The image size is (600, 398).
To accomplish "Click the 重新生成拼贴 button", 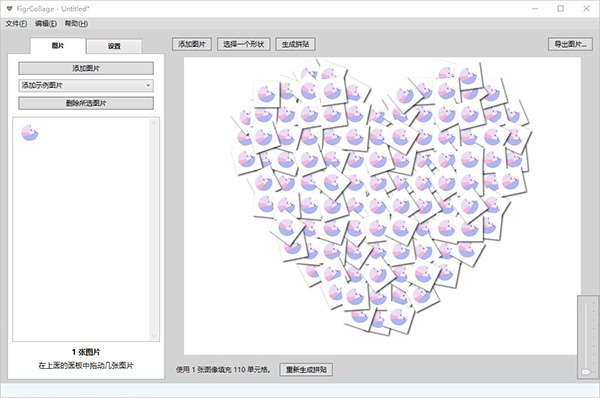I will click(x=306, y=370).
